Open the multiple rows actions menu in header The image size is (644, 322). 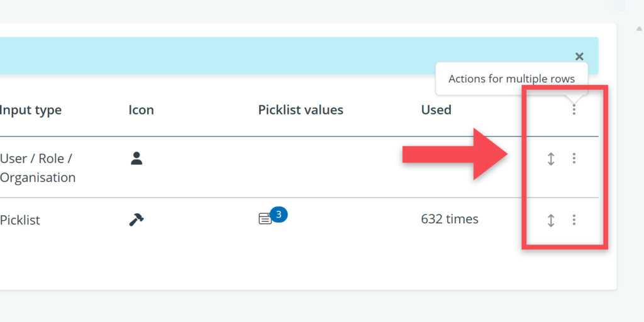click(x=574, y=110)
